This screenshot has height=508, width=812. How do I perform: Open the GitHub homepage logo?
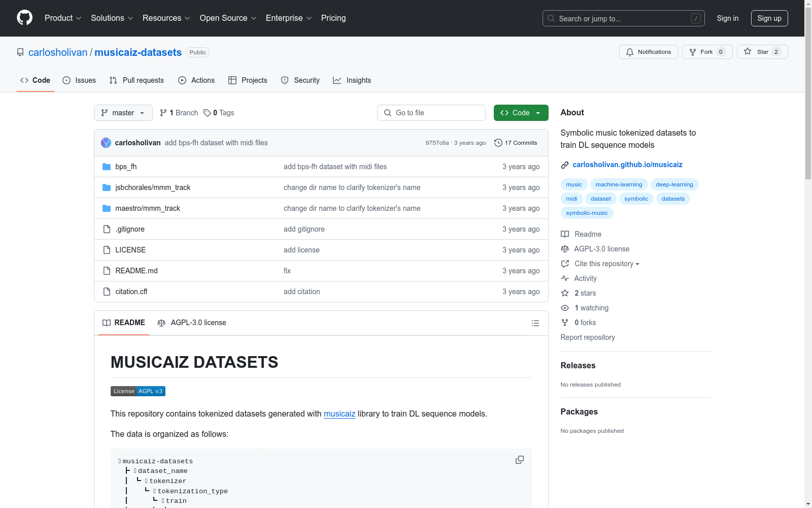point(24,18)
